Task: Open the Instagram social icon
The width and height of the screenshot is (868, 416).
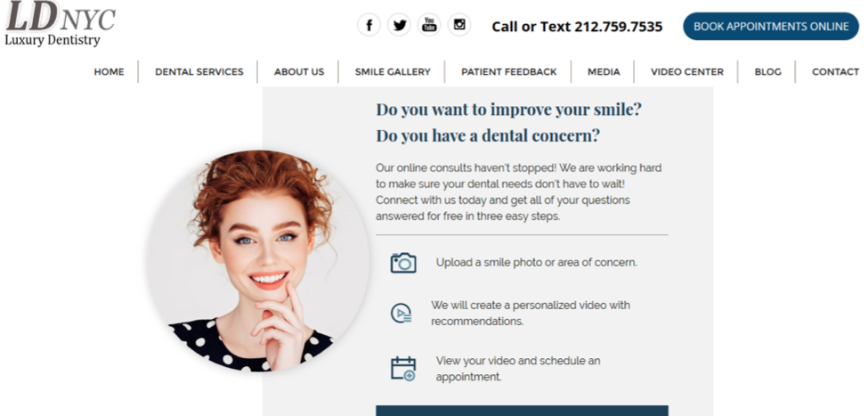Action: (459, 25)
